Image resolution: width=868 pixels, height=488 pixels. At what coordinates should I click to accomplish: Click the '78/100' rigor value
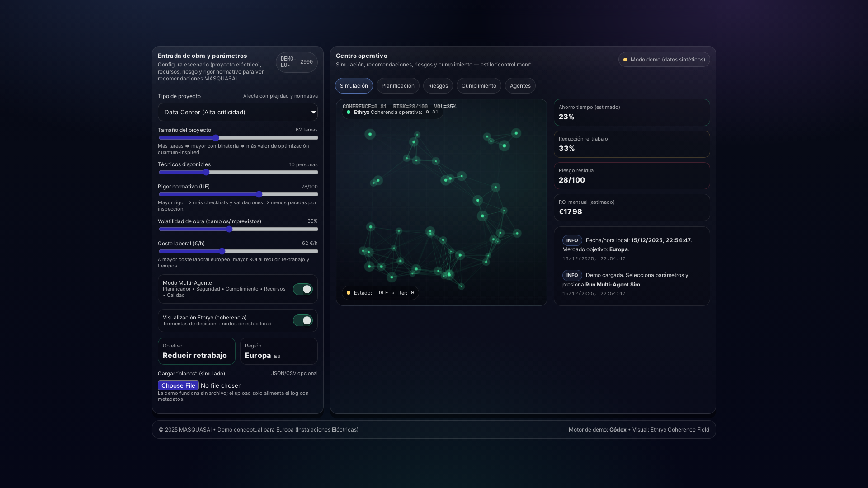point(309,187)
